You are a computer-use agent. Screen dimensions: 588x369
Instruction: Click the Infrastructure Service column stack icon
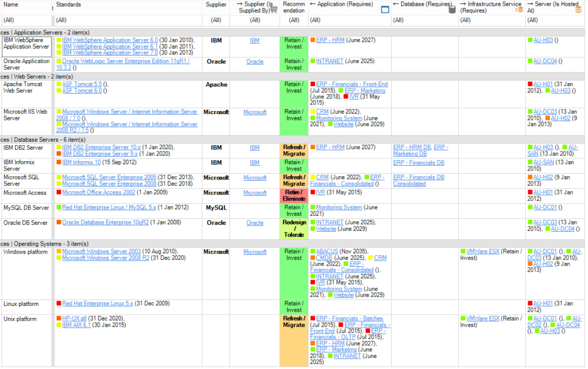519,9
